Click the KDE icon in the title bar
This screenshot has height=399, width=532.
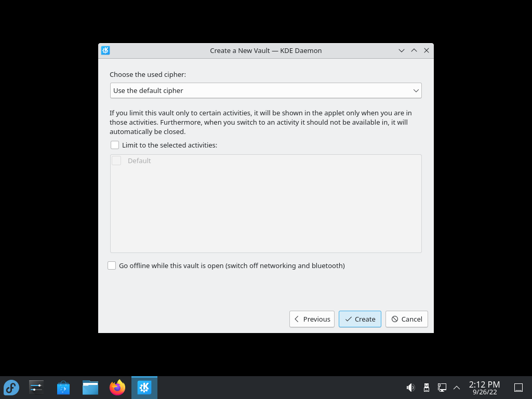pos(105,50)
